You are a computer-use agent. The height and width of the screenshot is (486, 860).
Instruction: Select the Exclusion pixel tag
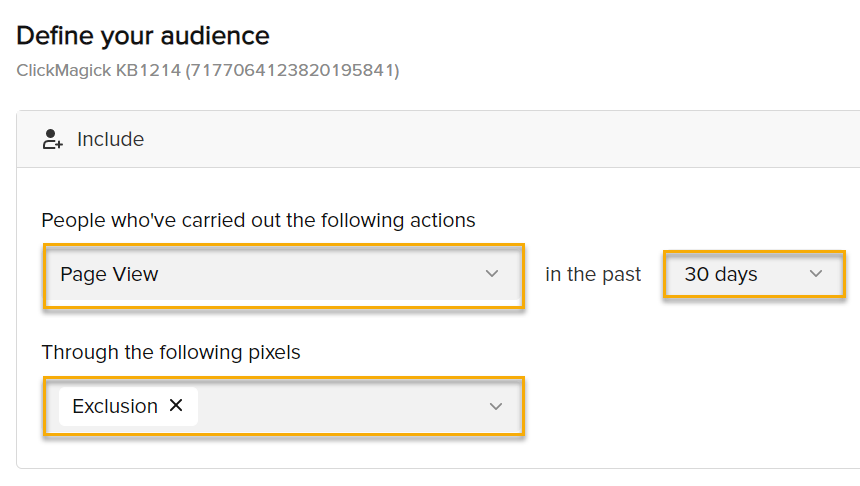click(114, 406)
